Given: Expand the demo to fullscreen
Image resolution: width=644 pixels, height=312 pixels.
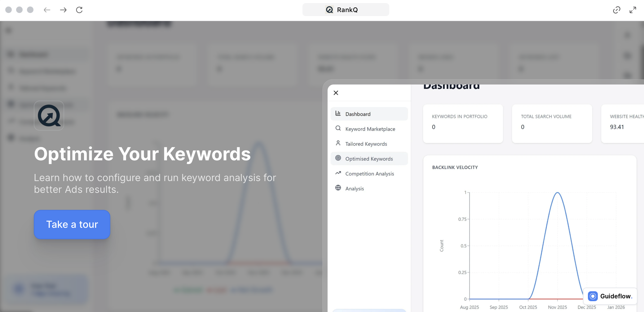Looking at the screenshot, I should [633, 10].
